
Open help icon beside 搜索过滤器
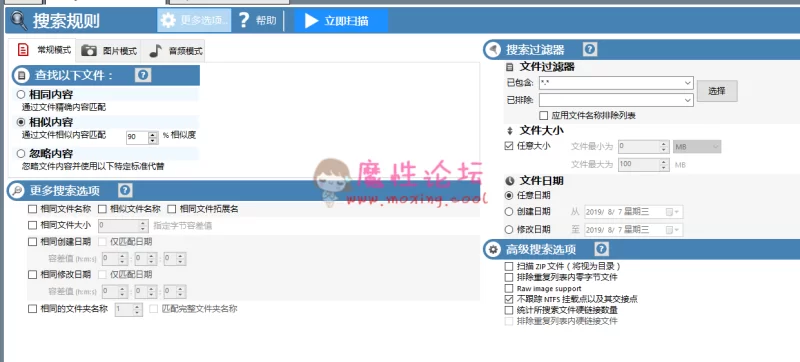click(590, 49)
